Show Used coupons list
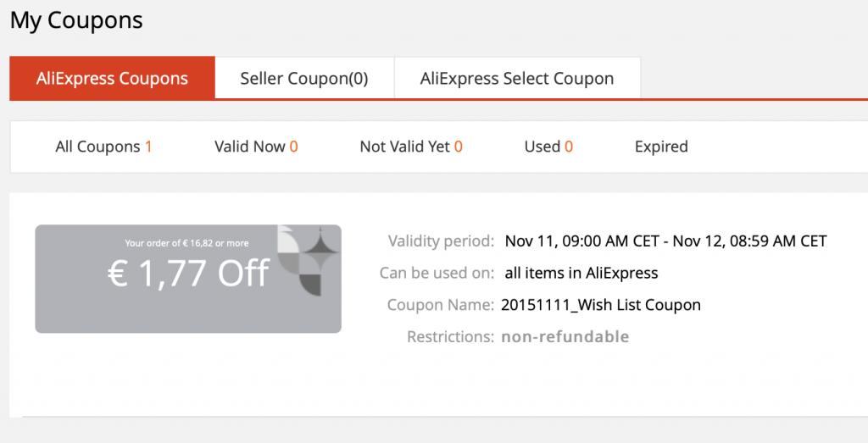This screenshot has width=868, height=443. tap(548, 147)
